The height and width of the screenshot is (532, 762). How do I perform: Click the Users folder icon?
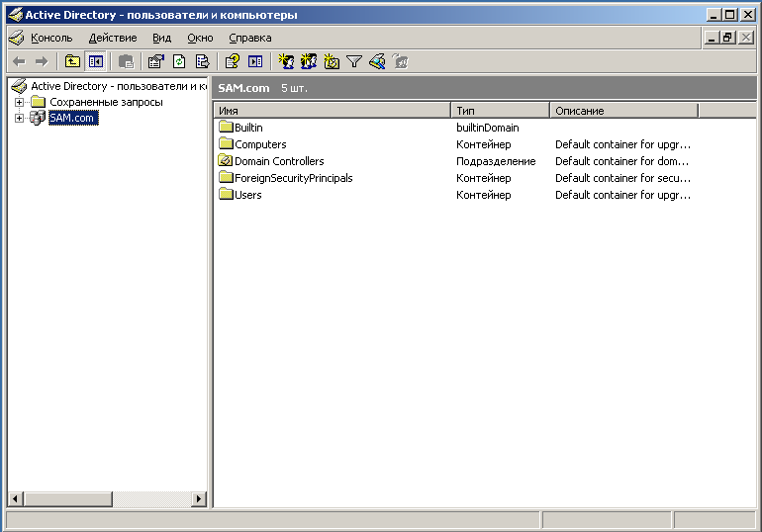(226, 194)
